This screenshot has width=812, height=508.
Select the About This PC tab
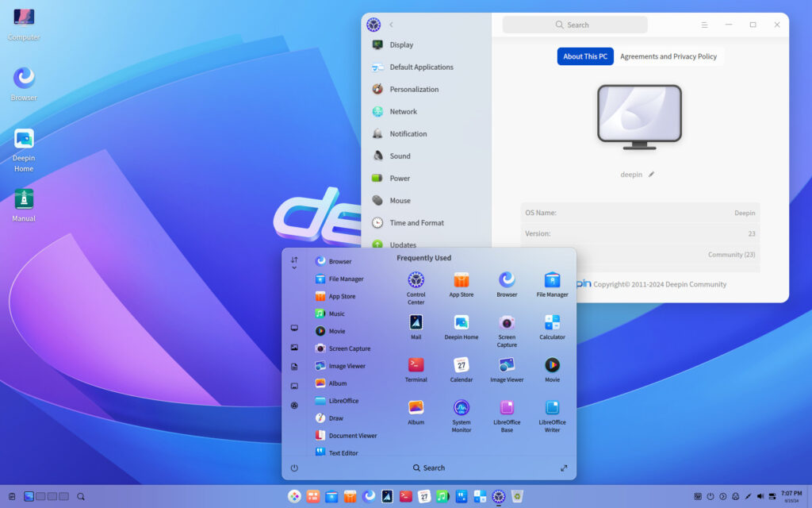(585, 56)
